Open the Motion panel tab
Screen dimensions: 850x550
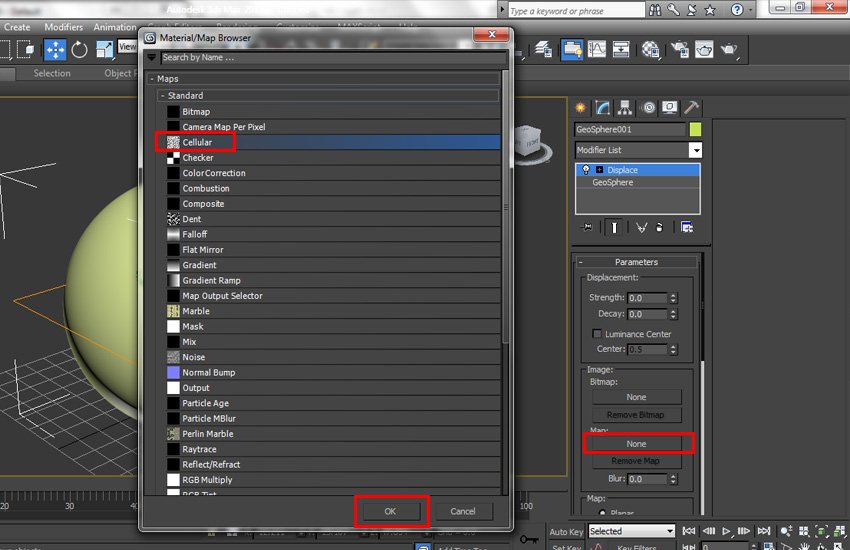coord(647,108)
